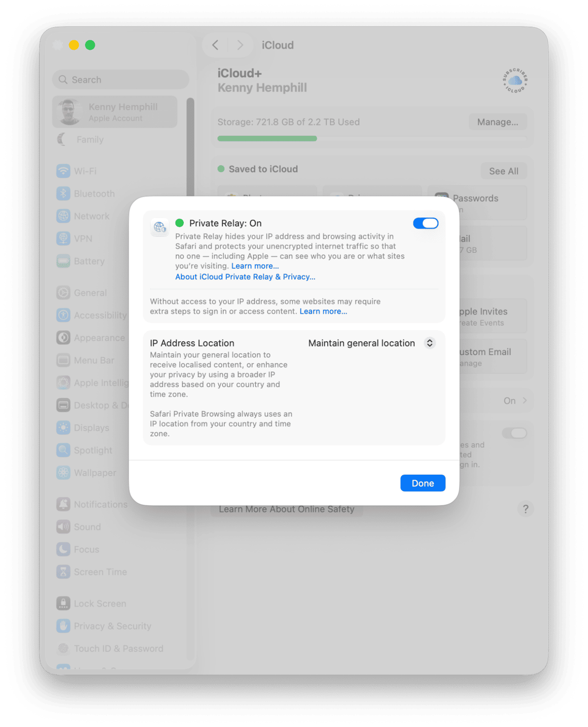The image size is (588, 727).
Task: Click the Lock Screen icon in sidebar
Action: tap(63, 603)
